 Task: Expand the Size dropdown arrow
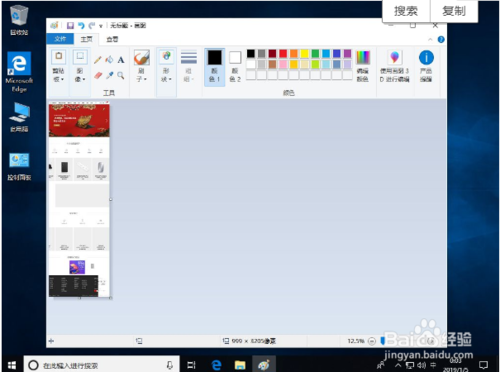(192, 79)
